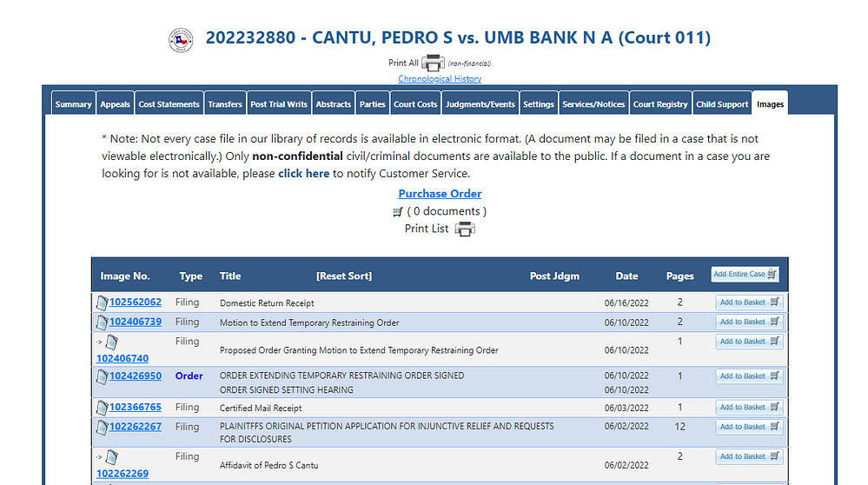Viewport: 868px width, 485px height.
Task: Click the shopping cart icon beside 0 documents
Action: [397, 212]
